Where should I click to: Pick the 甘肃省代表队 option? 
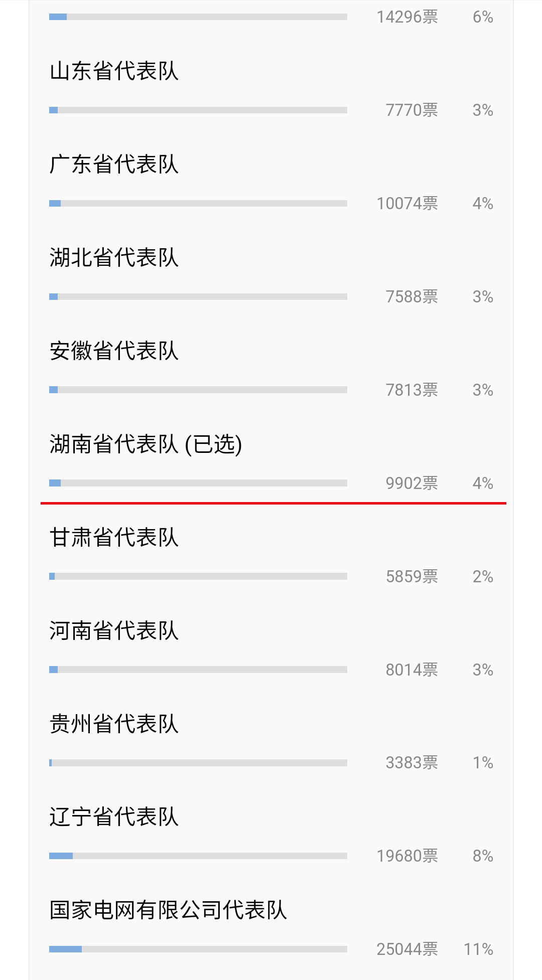pos(114,538)
